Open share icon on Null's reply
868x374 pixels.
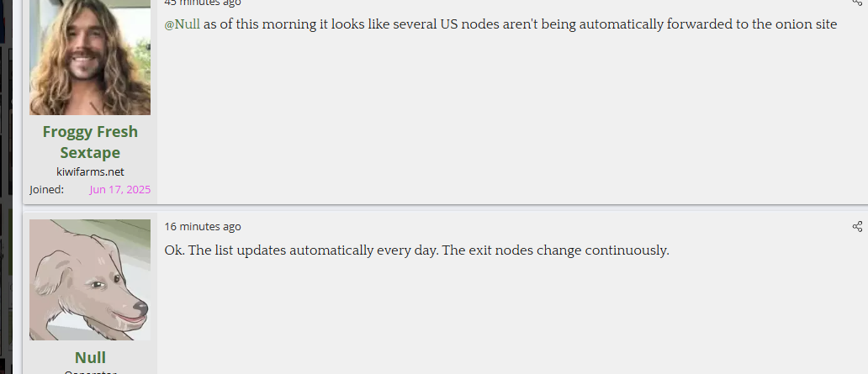click(x=857, y=226)
